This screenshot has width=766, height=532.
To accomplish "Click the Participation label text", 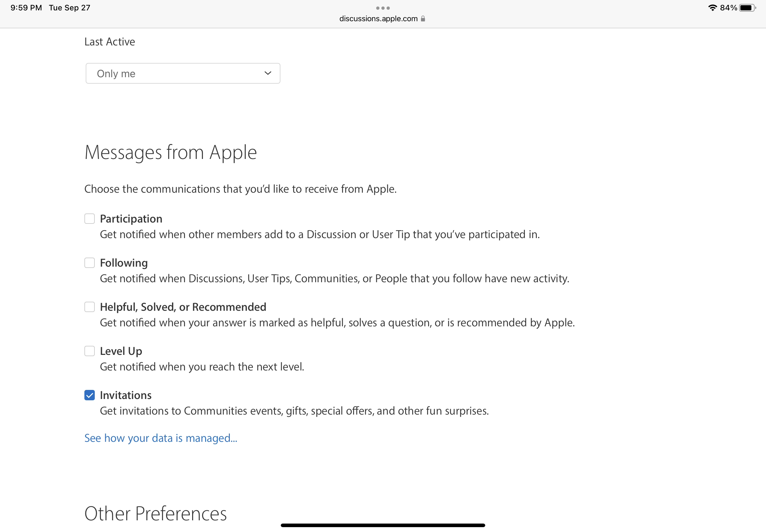I will click(x=131, y=219).
